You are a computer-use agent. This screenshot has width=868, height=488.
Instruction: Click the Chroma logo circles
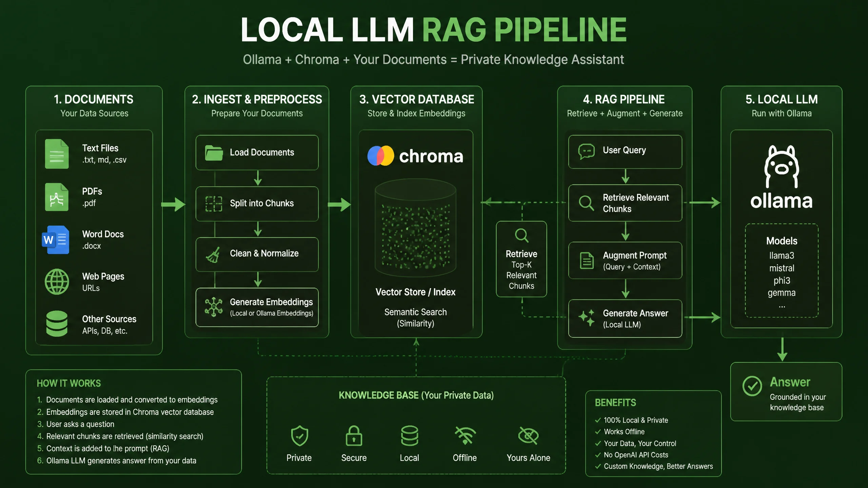pos(381,156)
